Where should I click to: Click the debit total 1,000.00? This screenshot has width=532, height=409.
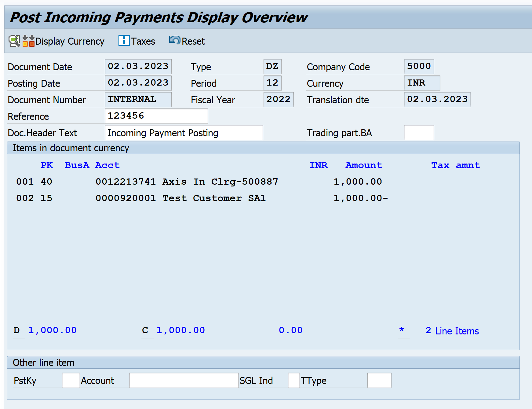[53, 330]
